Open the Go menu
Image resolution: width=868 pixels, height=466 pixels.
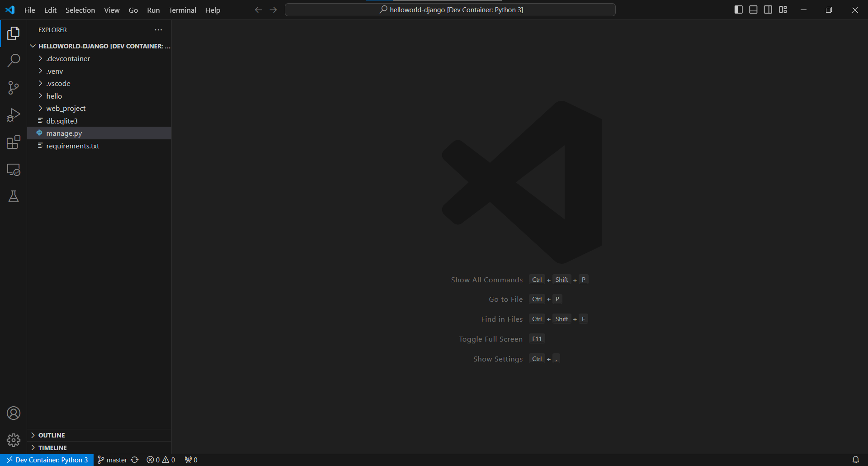[133, 10]
